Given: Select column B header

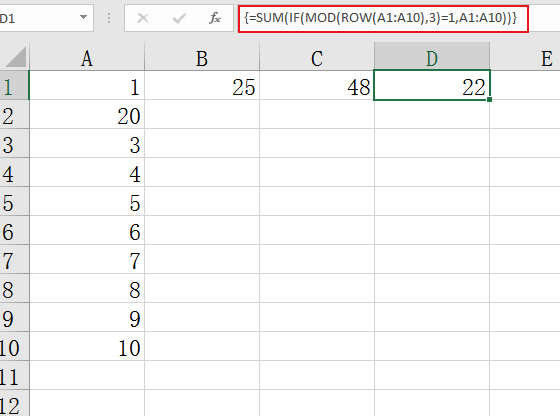Looking at the screenshot, I should coord(202,56).
